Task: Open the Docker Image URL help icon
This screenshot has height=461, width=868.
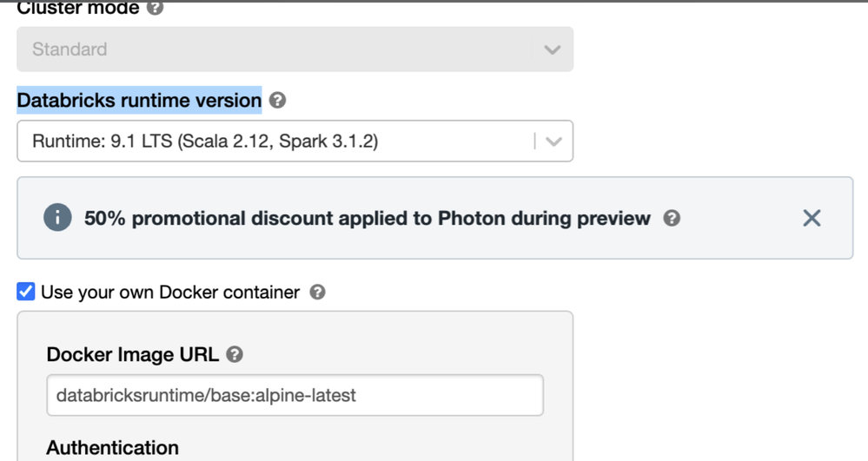Action: (x=235, y=354)
